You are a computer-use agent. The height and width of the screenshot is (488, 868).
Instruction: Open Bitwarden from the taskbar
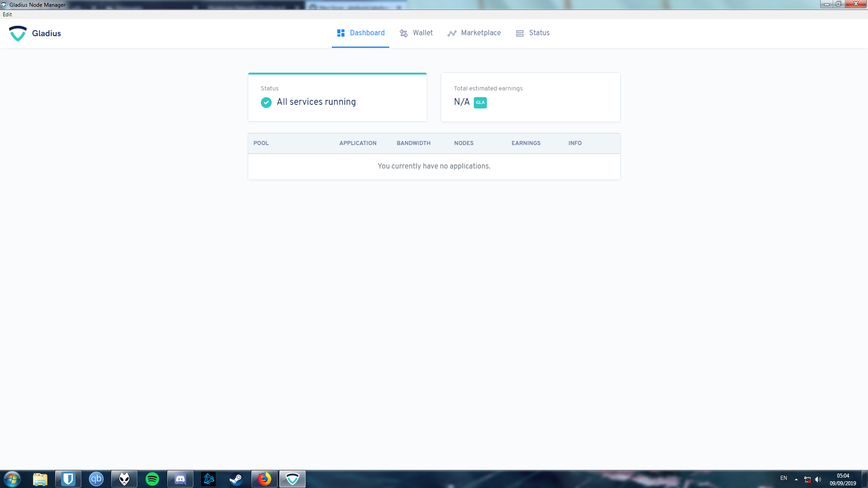click(x=68, y=479)
